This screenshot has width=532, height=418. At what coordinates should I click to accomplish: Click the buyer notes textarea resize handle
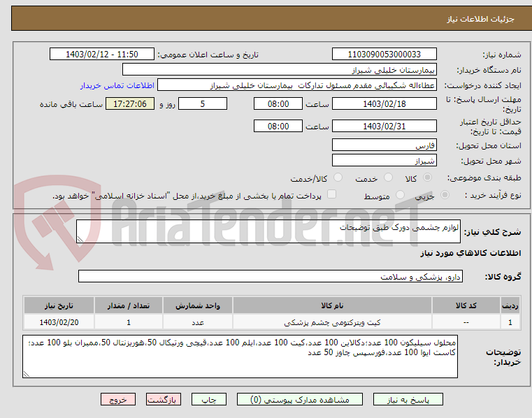point(26,374)
